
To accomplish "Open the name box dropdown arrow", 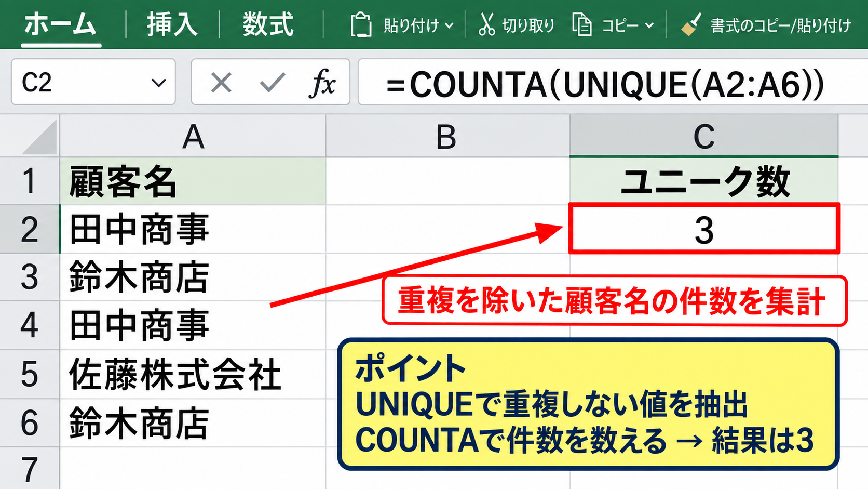I will click(158, 83).
